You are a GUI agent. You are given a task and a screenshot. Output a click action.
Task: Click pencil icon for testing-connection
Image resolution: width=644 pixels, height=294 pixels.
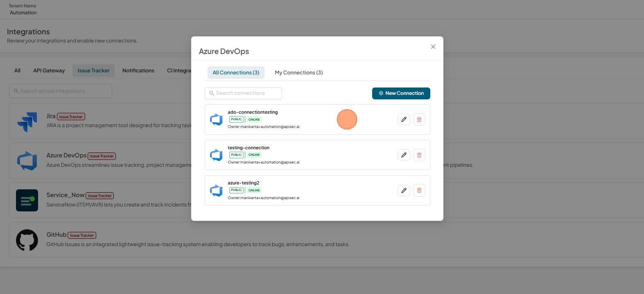click(x=404, y=155)
